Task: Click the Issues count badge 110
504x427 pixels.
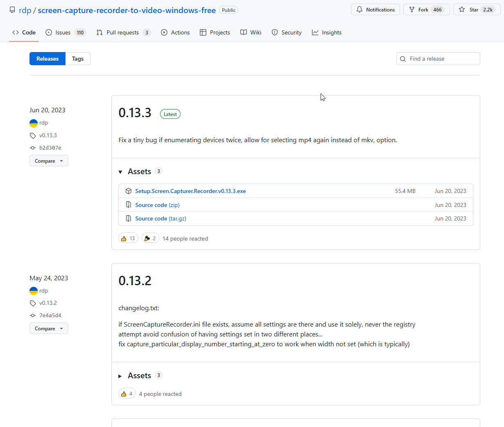Action: pos(80,32)
